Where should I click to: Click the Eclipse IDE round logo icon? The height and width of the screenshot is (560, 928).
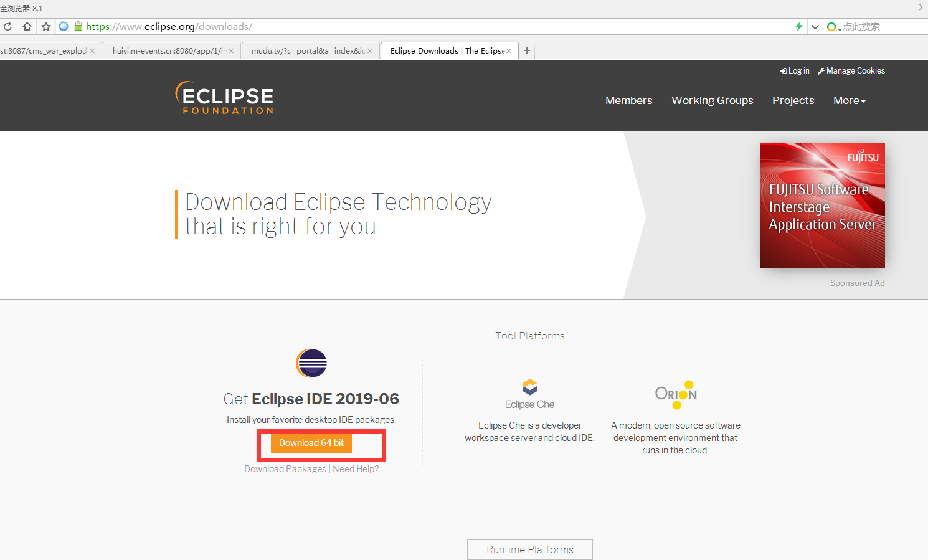click(311, 363)
